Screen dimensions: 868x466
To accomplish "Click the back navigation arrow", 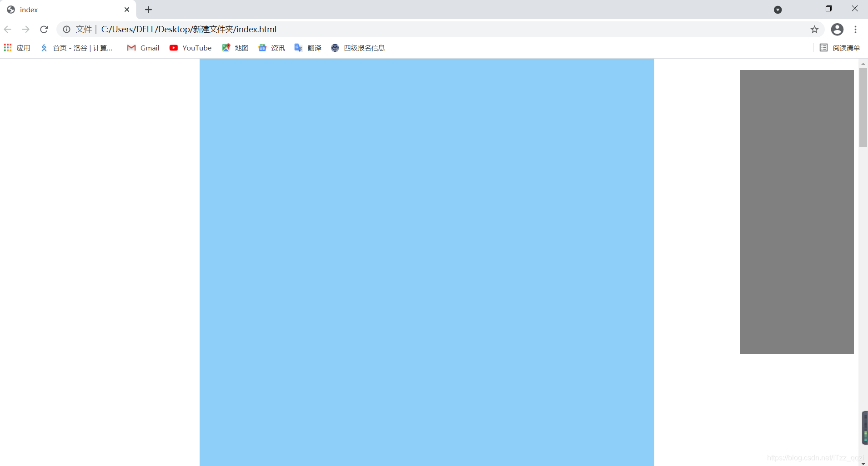I will (x=8, y=30).
